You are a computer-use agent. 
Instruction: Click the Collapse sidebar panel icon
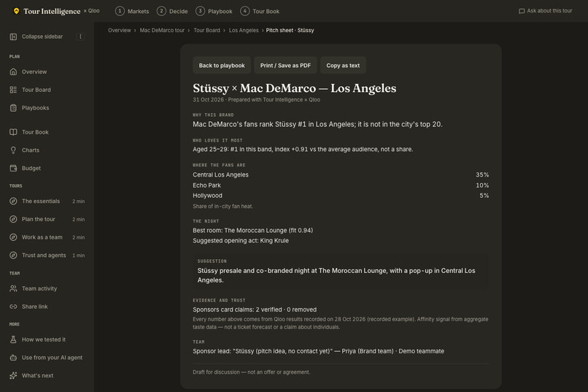pyautogui.click(x=13, y=36)
